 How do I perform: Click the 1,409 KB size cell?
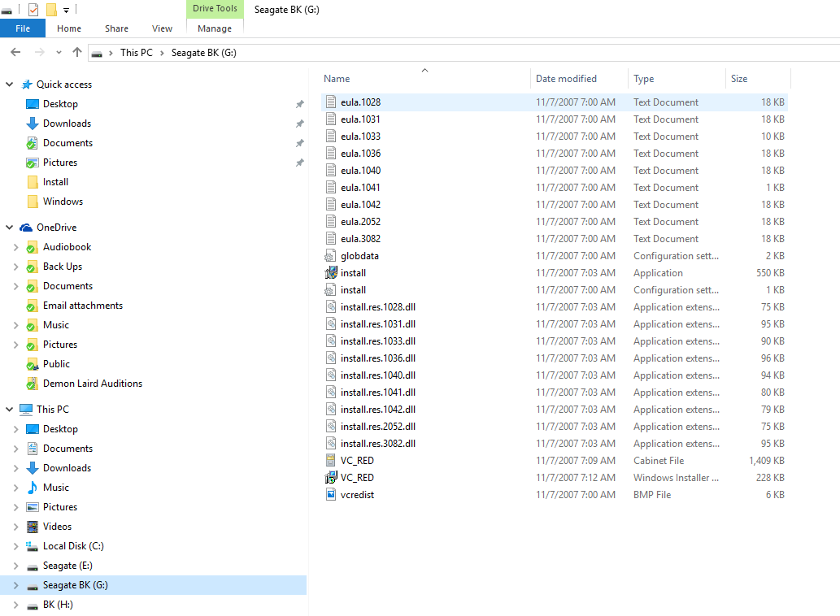(x=767, y=461)
